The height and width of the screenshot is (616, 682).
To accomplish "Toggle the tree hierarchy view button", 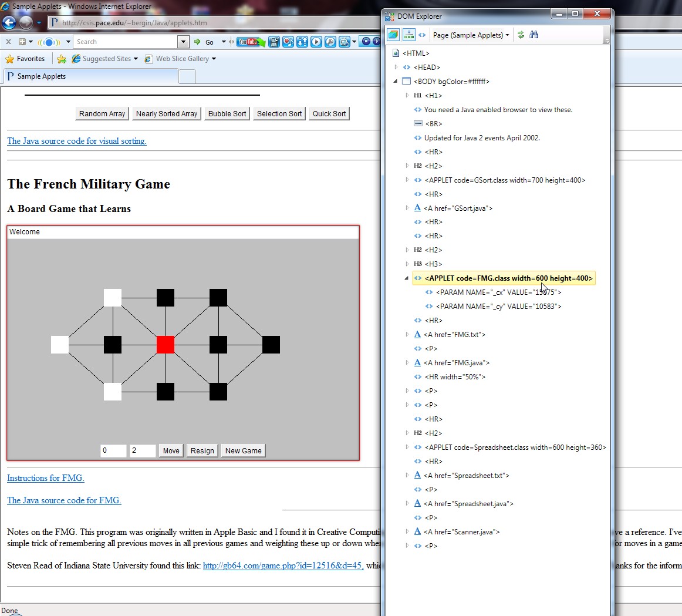I will [x=409, y=35].
